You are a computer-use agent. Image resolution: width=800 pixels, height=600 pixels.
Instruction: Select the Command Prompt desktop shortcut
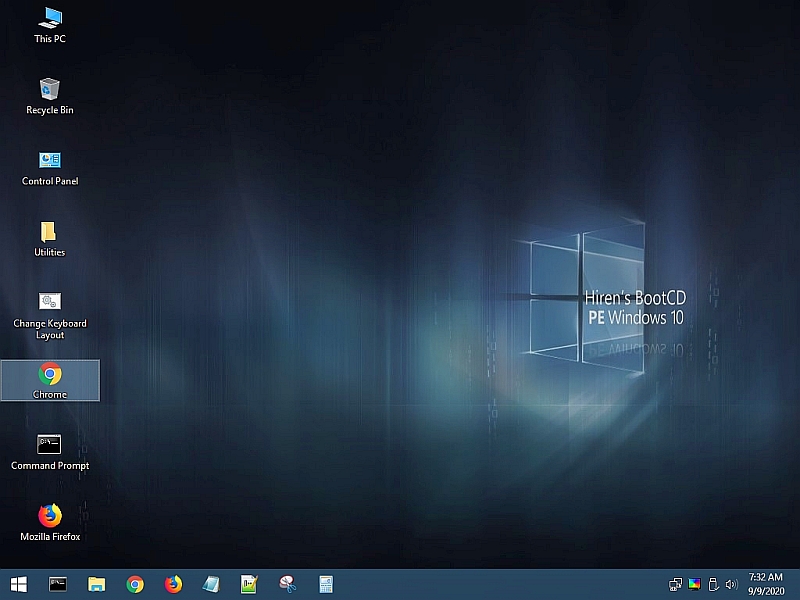(x=50, y=452)
